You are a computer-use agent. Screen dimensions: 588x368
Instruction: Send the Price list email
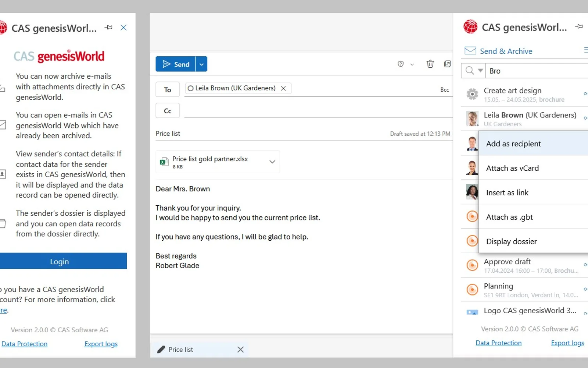(176, 64)
